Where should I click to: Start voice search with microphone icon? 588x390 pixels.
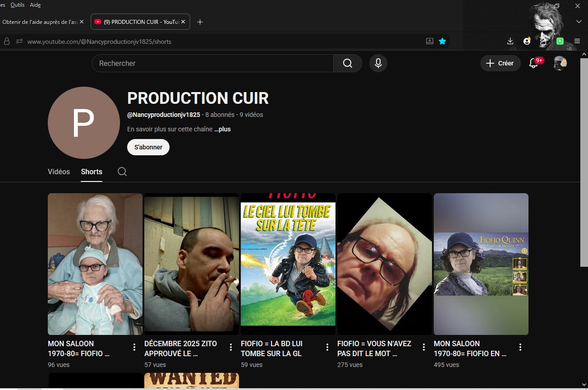[378, 64]
